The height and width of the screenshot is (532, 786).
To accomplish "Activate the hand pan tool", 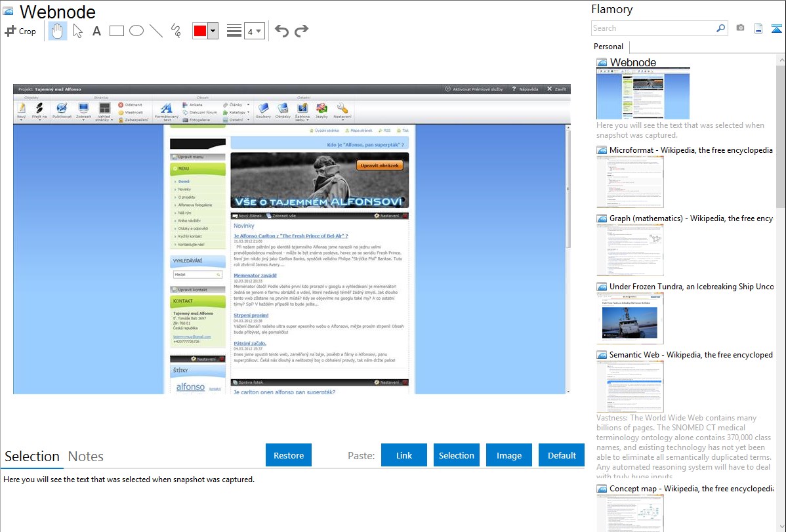I will (x=58, y=31).
